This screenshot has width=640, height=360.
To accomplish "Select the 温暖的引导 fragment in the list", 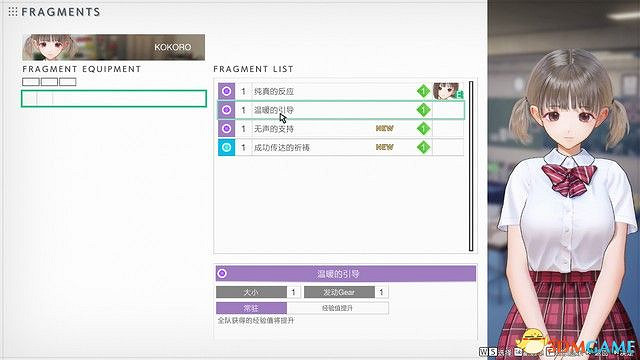I will click(x=341, y=110).
